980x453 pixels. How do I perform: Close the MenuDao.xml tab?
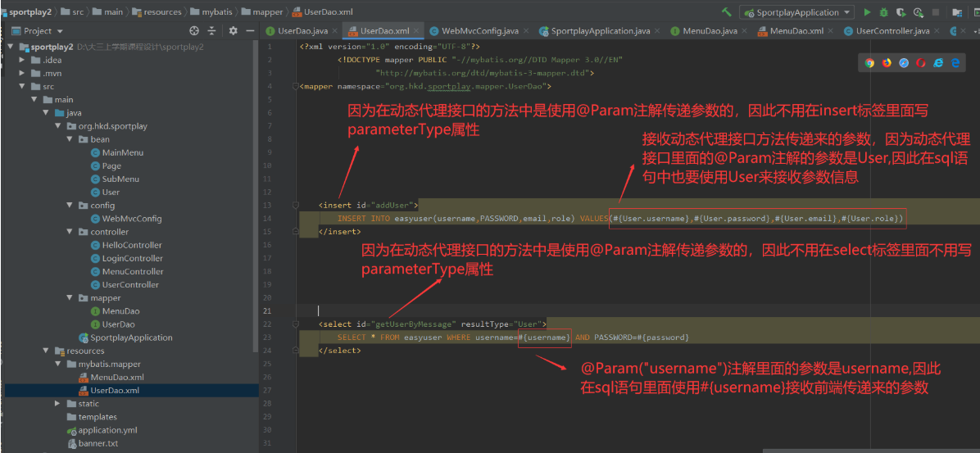coord(830,30)
